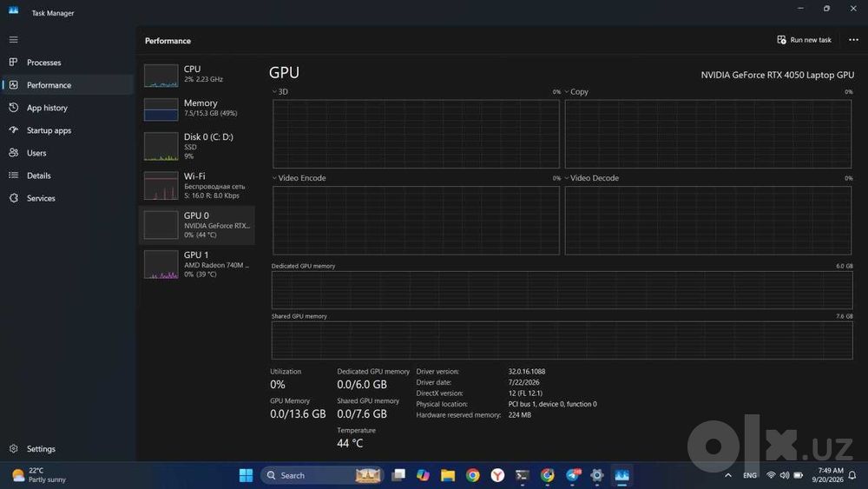
Task: Click the 3D engine usage graph
Action: (417, 134)
